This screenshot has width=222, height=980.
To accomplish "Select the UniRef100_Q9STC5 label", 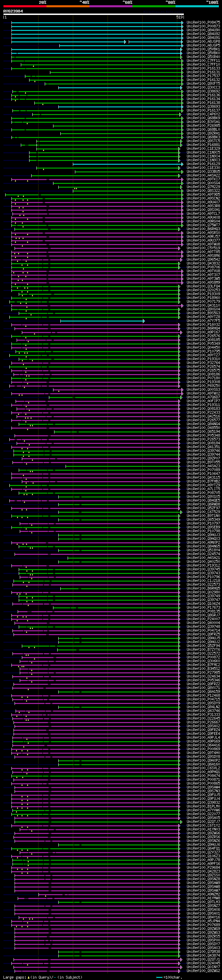I will pyautogui.click(x=203, y=141).
